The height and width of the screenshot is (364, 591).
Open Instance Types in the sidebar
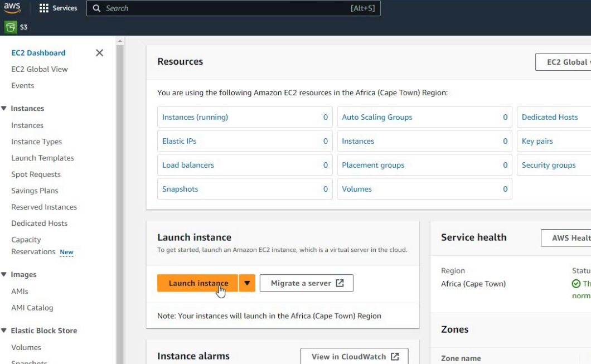pos(37,142)
